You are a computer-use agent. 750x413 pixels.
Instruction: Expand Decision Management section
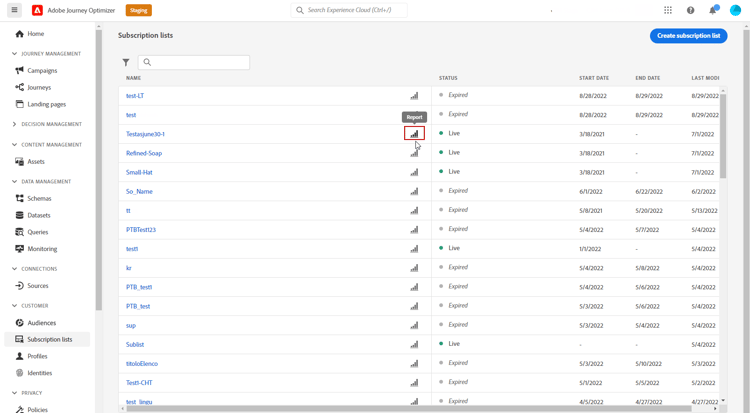point(14,124)
